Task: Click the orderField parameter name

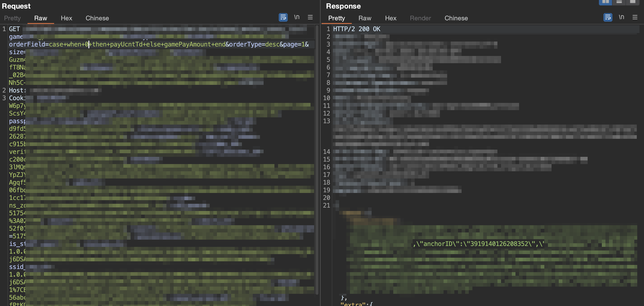Action: pyautogui.click(x=27, y=44)
